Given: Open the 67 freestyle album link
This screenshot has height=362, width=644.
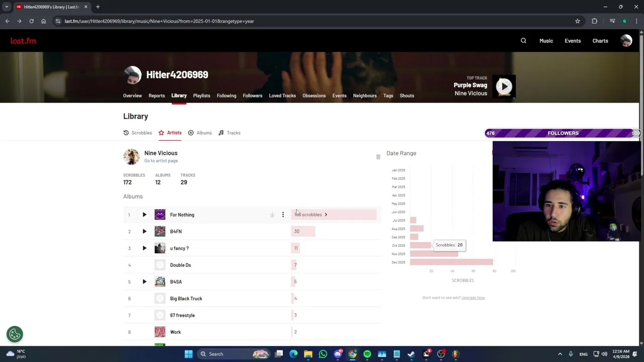Looking at the screenshot, I should click(182, 315).
